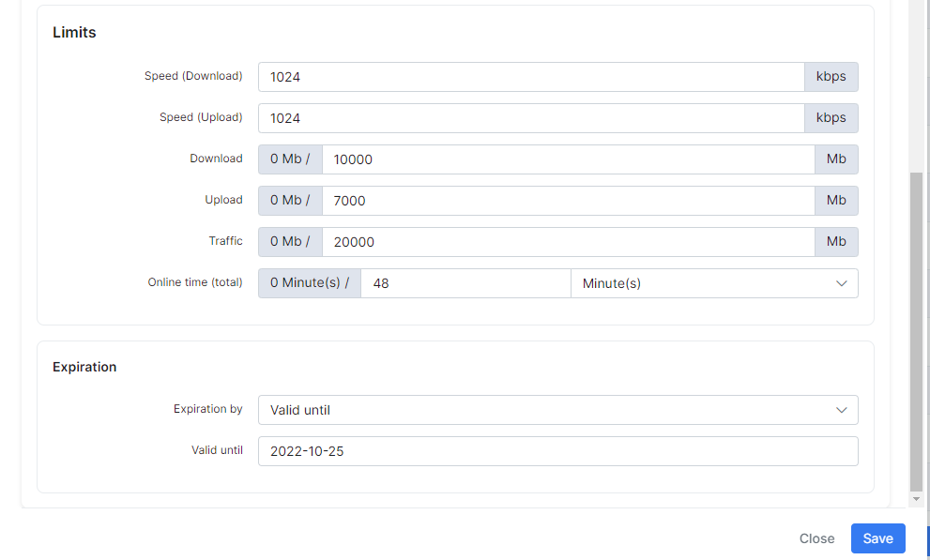Click the 'Valid until' field label
This screenshot has height=560, width=930.
point(217,450)
